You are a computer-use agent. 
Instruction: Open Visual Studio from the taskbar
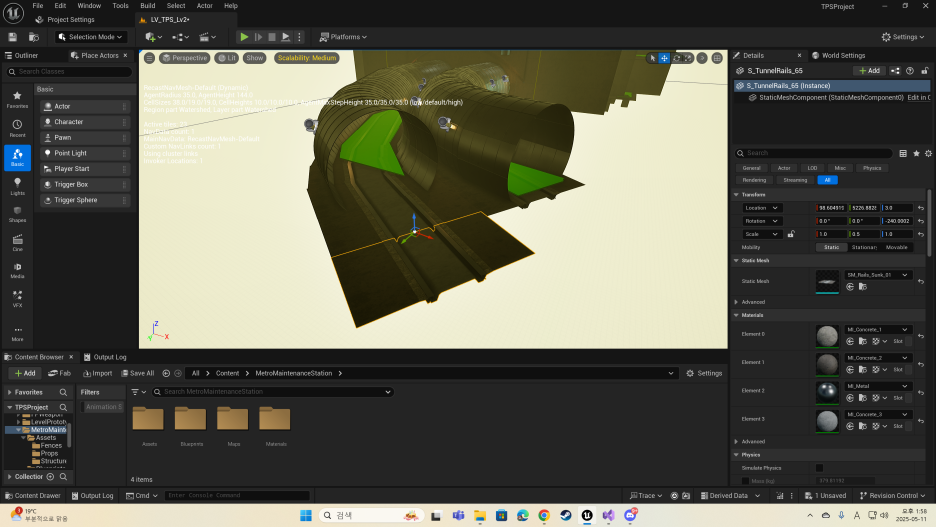pyautogui.click(x=608, y=515)
